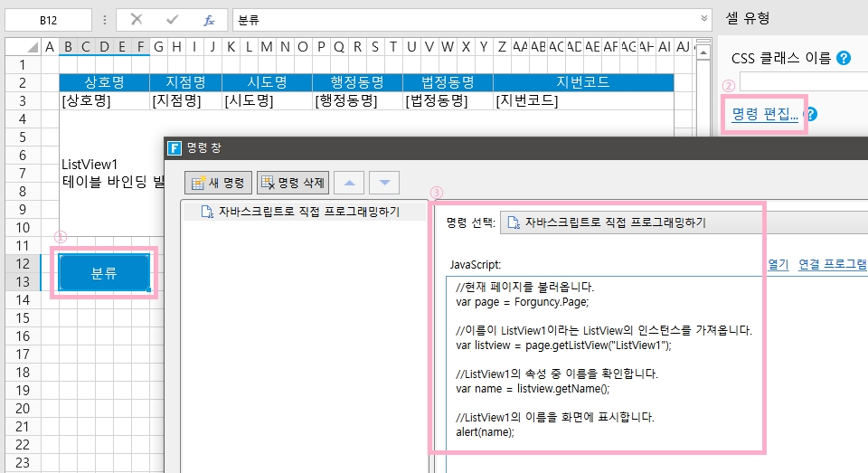Open the fx insert function icon

(x=209, y=19)
